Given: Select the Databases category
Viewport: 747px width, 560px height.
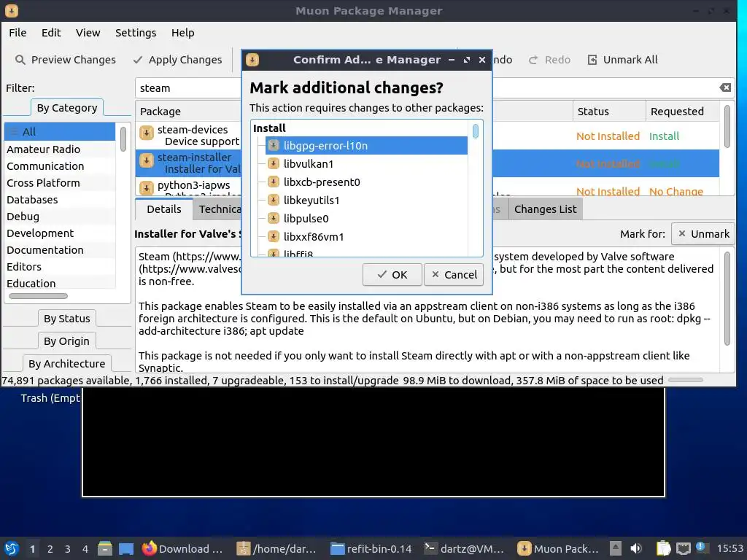Looking at the screenshot, I should pos(60,200).
